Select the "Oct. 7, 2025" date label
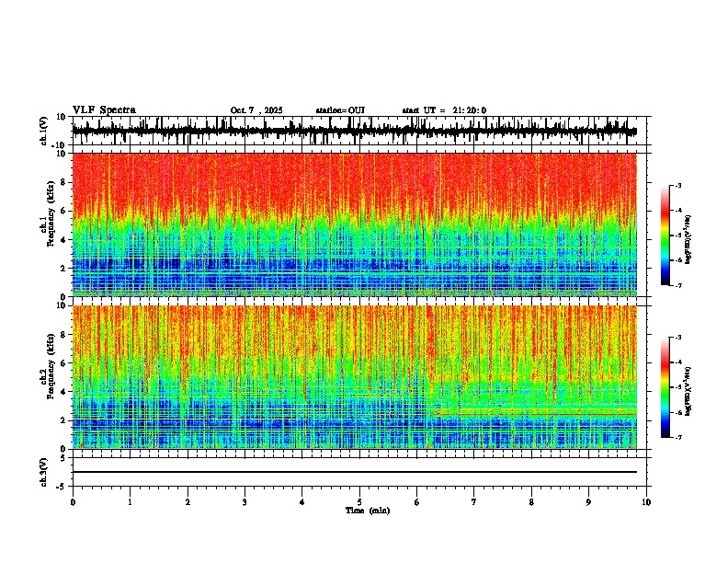The height and width of the screenshot is (563, 728). 256,110
